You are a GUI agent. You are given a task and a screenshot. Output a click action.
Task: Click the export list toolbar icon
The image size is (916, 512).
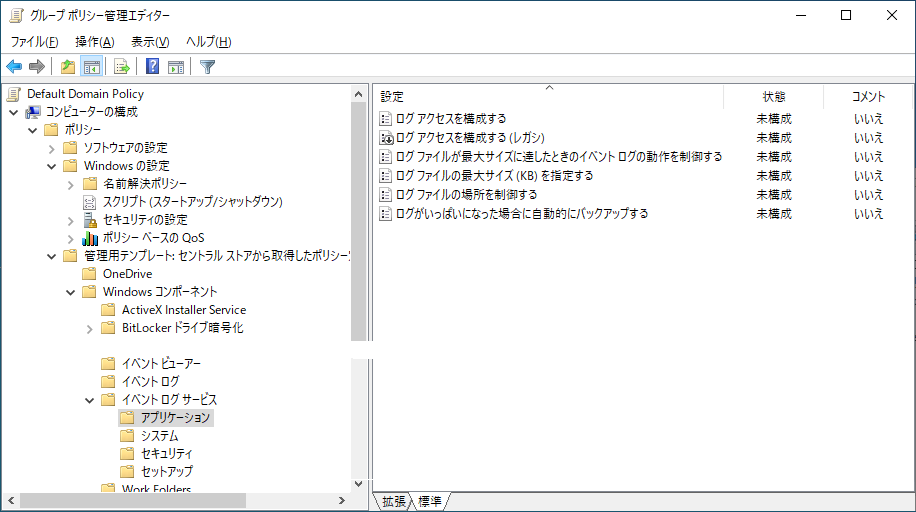(x=122, y=67)
